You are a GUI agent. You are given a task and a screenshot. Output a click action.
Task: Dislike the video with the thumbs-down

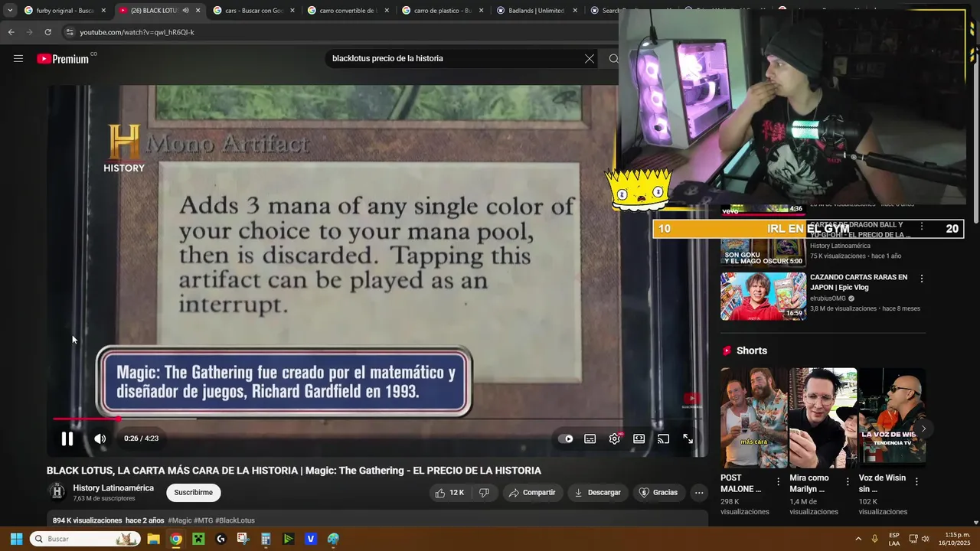coord(484,493)
